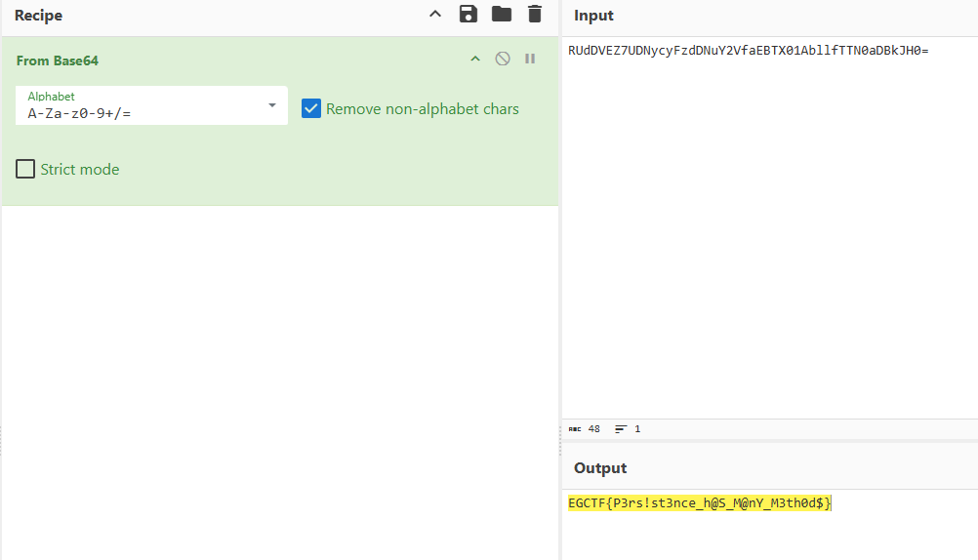Uncheck Remove non-alphabet chars
Screen dimensions: 978x560
311,108
